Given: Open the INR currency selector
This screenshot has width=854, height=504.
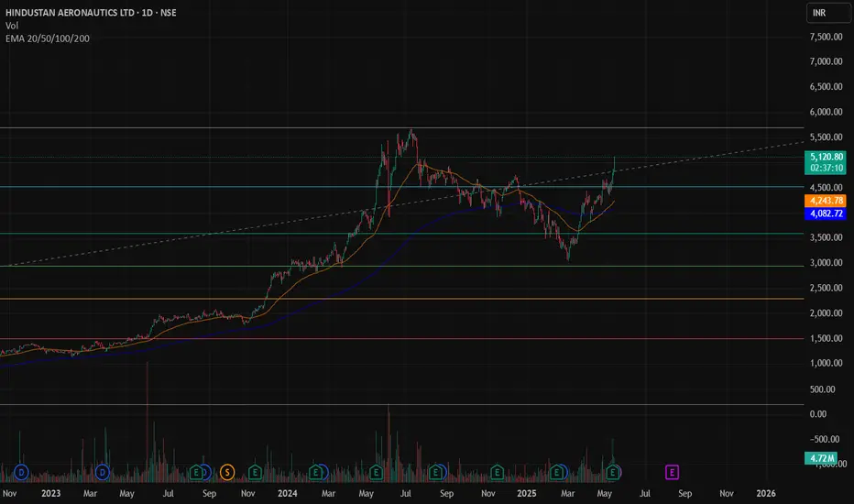Looking at the screenshot, I should pyautogui.click(x=828, y=13).
